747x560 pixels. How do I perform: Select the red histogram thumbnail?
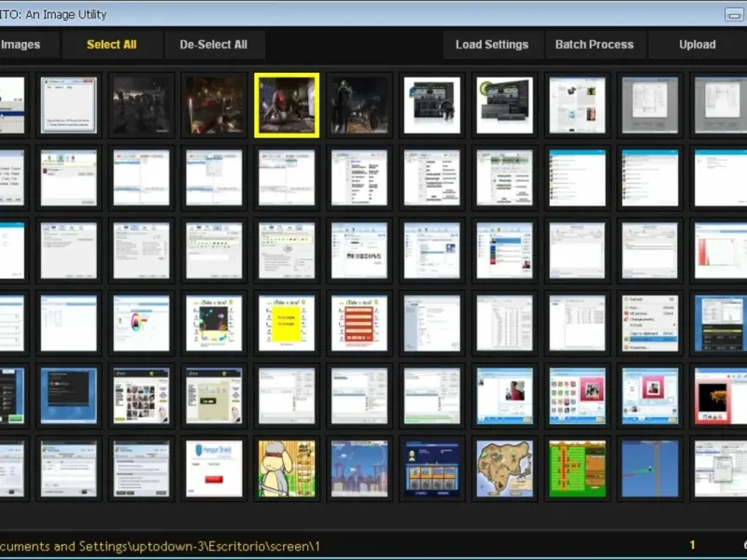click(x=721, y=250)
